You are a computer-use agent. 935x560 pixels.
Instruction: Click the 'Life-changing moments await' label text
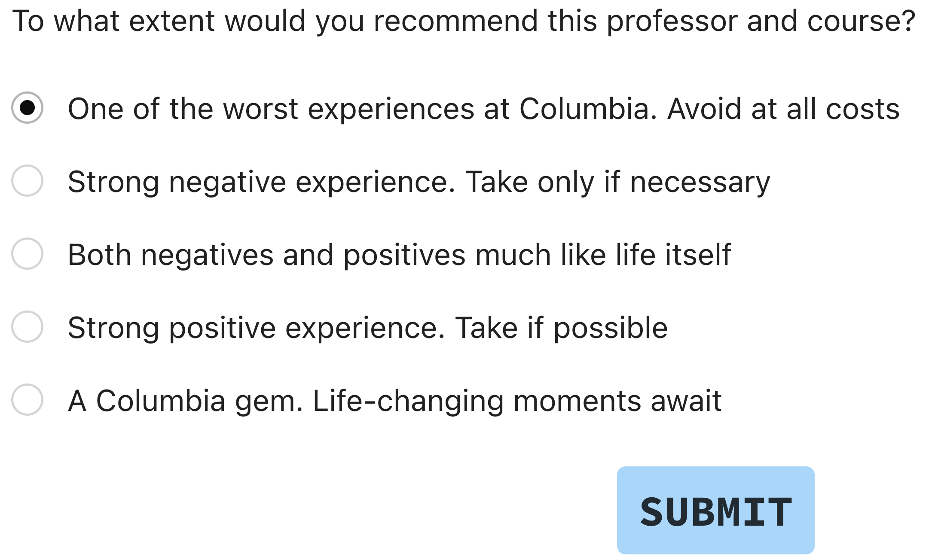(x=517, y=402)
